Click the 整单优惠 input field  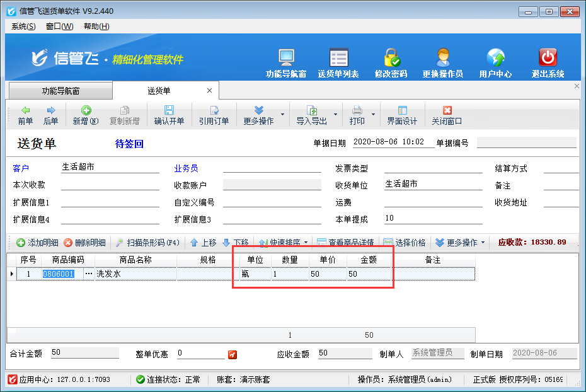[x=198, y=354]
